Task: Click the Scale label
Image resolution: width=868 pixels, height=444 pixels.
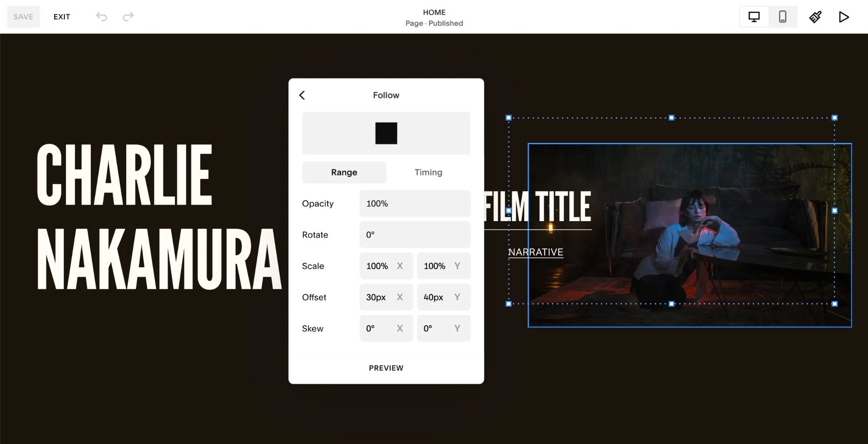Action: [x=313, y=266]
